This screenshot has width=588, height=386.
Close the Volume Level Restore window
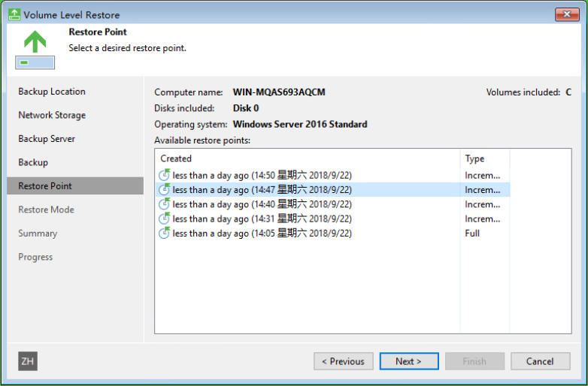point(567,14)
